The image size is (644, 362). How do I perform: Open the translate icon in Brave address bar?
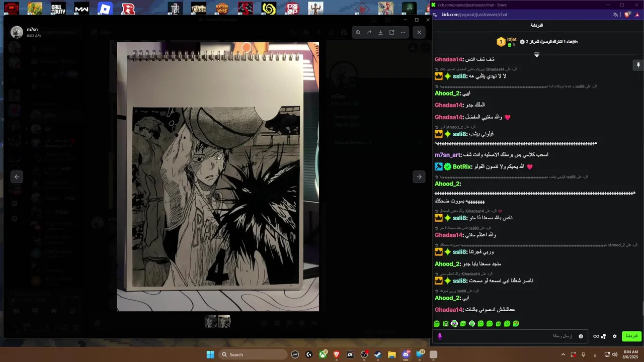(x=616, y=15)
